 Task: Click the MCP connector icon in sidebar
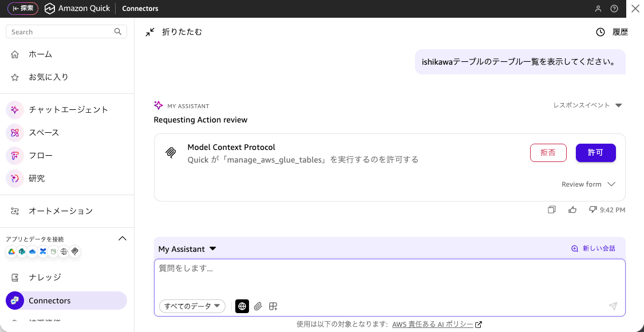(x=75, y=251)
